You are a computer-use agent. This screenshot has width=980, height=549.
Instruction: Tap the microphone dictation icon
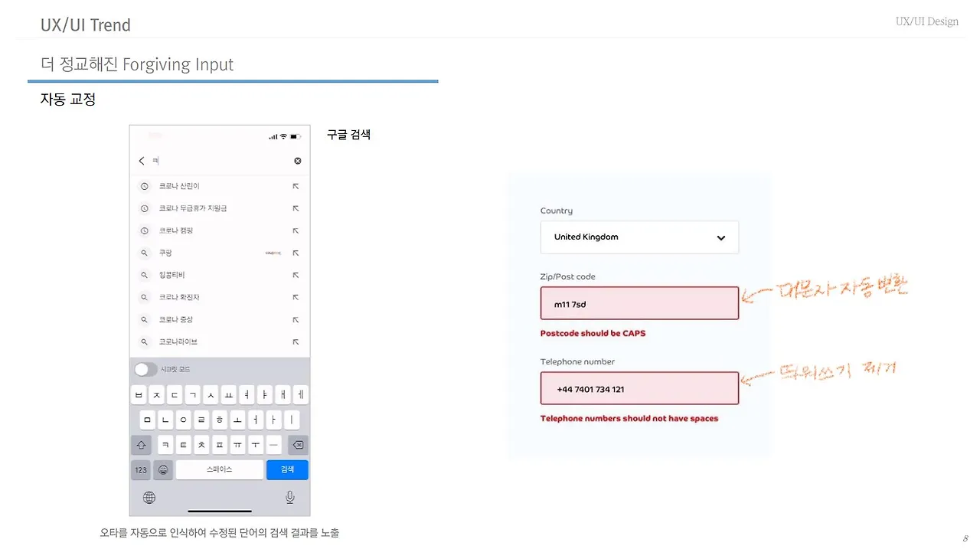tap(290, 498)
